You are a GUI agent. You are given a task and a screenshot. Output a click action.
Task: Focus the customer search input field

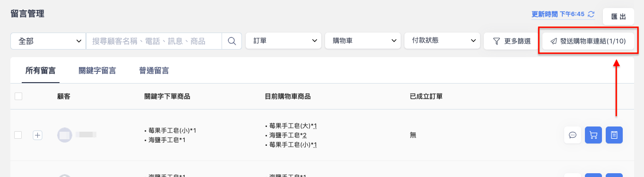(154, 41)
